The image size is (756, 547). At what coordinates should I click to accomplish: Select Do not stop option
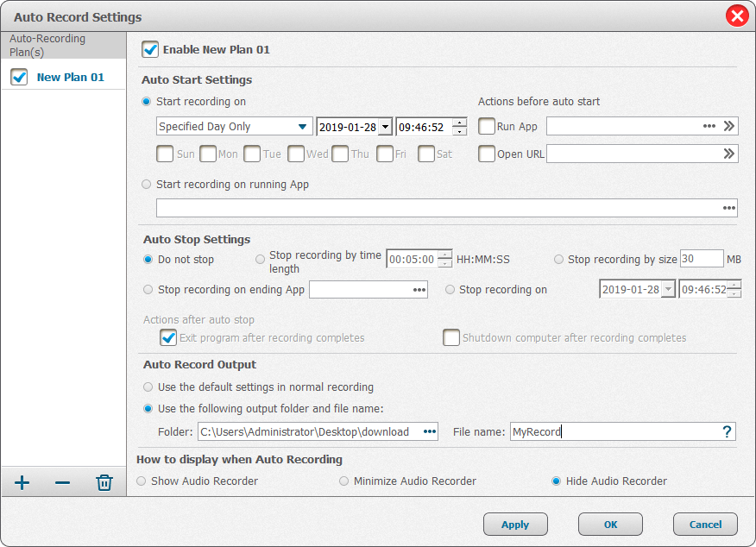point(148,260)
